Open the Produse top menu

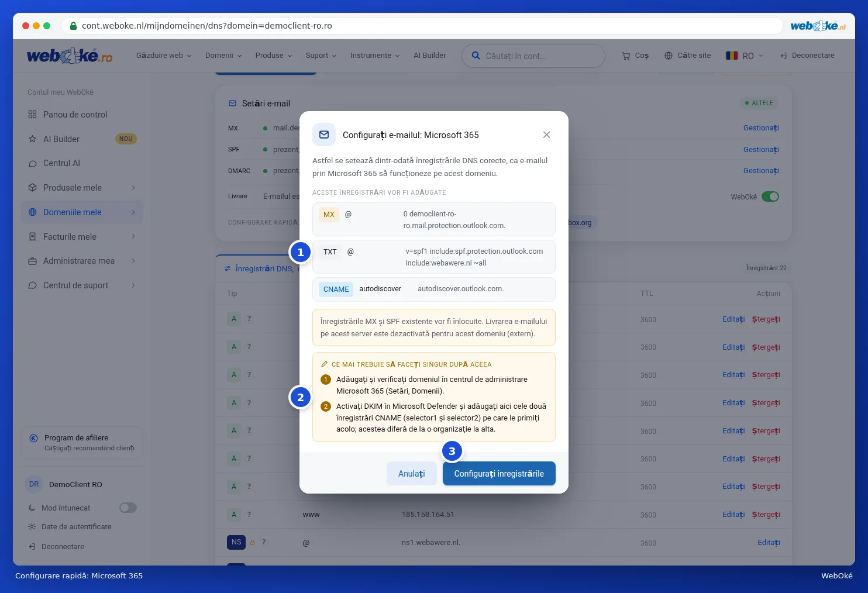(274, 56)
